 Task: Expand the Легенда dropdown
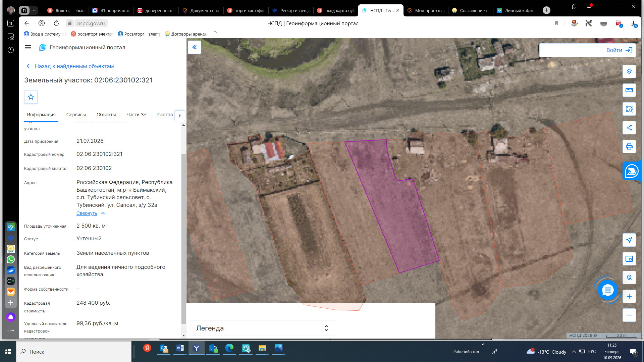[x=263, y=328]
